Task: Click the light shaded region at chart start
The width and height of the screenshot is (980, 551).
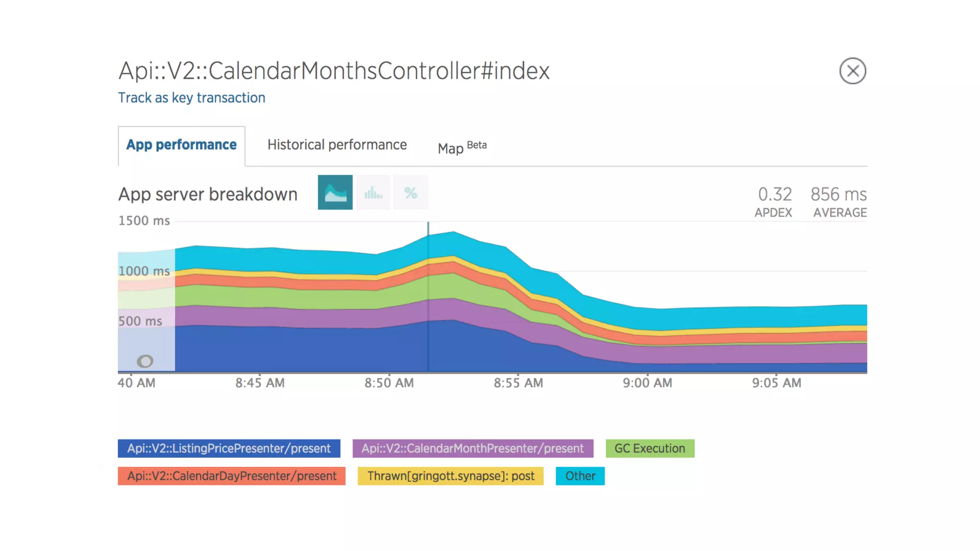Action: (146, 297)
